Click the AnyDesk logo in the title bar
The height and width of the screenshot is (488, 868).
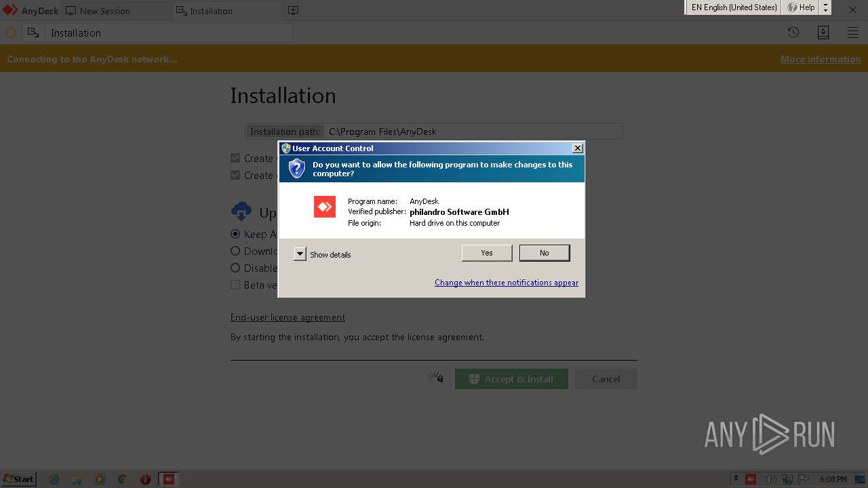coord(10,10)
